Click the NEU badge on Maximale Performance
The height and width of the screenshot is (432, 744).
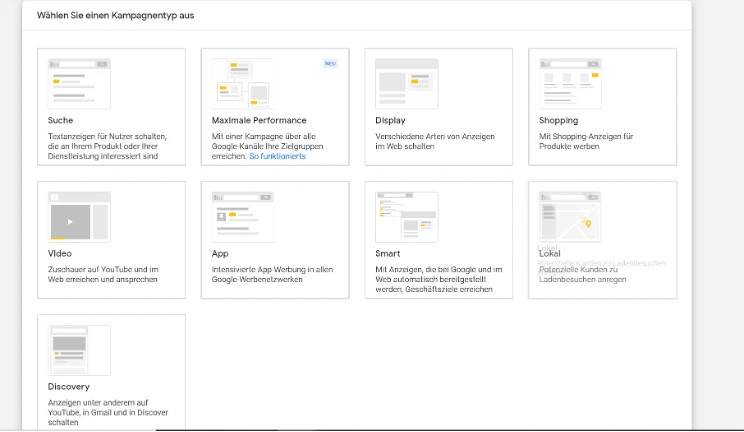pos(330,63)
